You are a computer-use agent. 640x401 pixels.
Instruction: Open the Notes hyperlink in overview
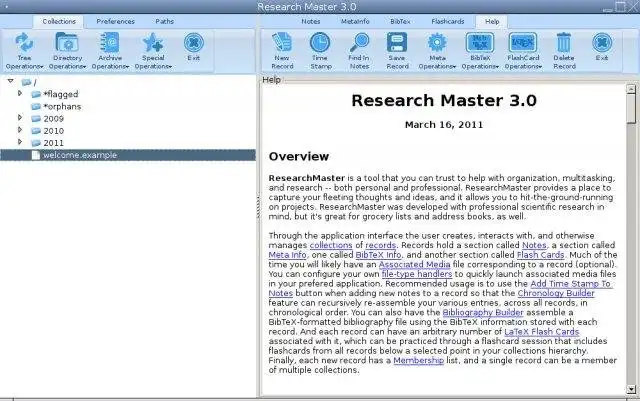pos(534,245)
